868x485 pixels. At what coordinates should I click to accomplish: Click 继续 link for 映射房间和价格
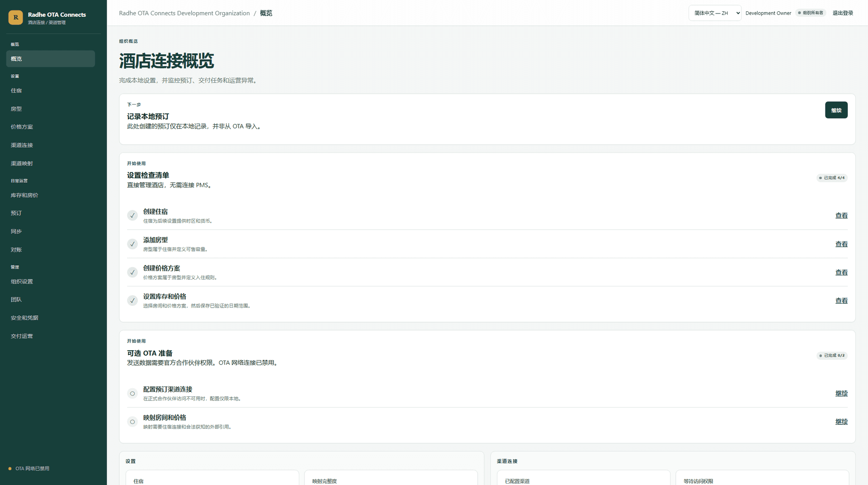pos(841,422)
